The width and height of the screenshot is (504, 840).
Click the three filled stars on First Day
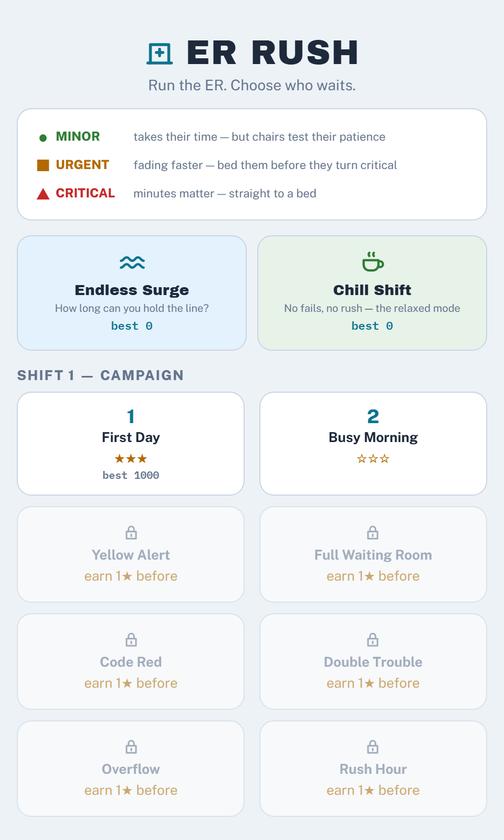click(131, 459)
